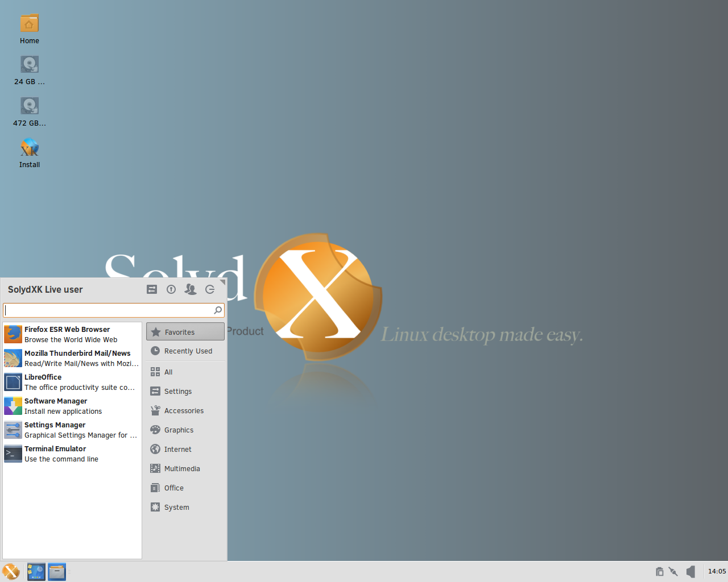Image resolution: width=728 pixels, height=582 pixels.
Task: Launch Terminal Emulator
Action: pos(72,454)
